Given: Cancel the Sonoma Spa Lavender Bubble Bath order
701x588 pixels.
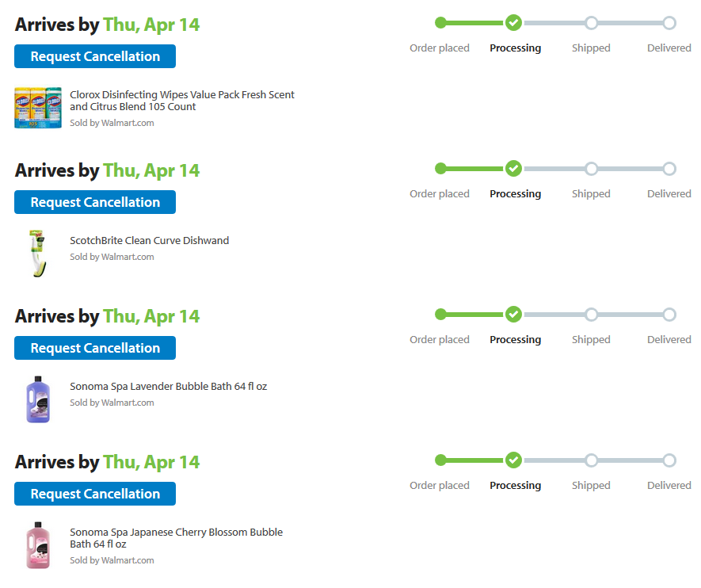Looking at the screenshot, I should tap(95, 348).
